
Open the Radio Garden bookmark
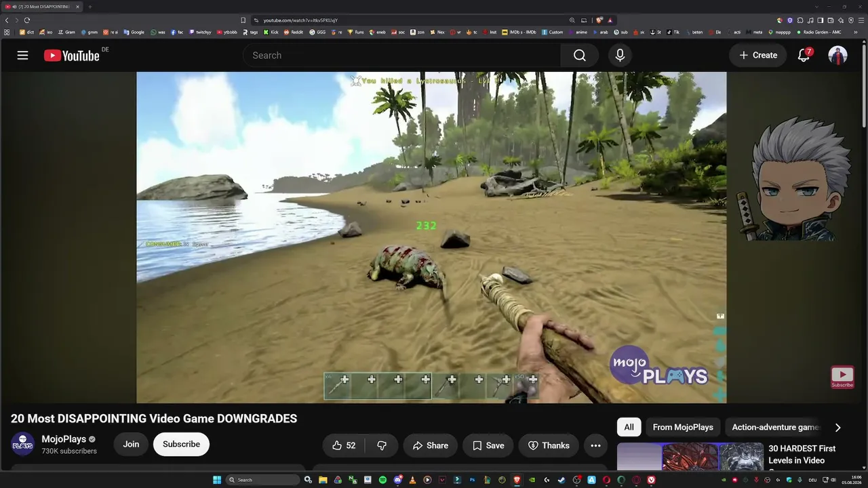pos(819,32)
